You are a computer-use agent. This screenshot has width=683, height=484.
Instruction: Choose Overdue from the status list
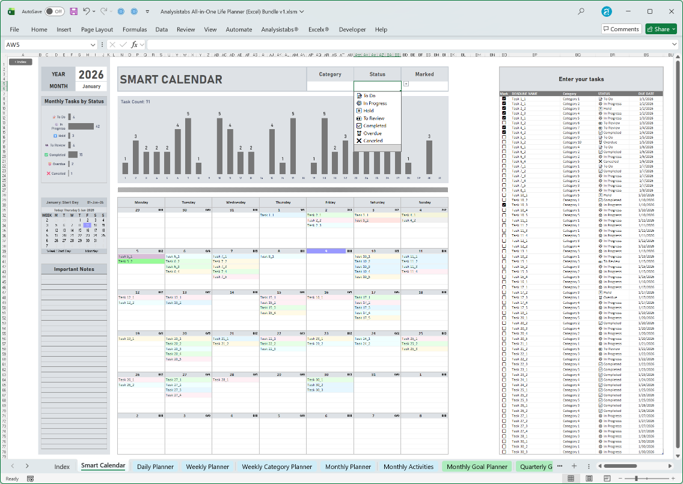378,133
